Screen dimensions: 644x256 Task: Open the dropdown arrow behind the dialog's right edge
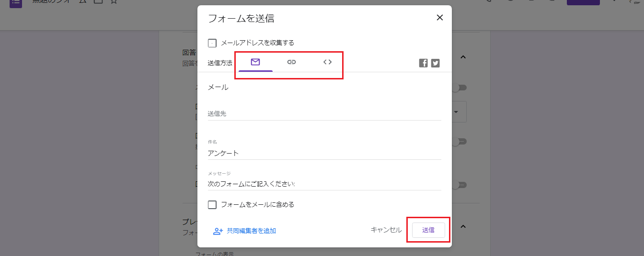coord(457,112)
